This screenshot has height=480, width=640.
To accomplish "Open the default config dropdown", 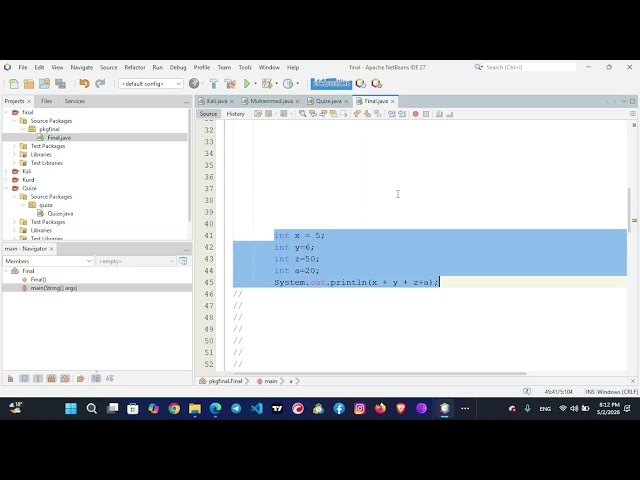I will pos(151,84).
